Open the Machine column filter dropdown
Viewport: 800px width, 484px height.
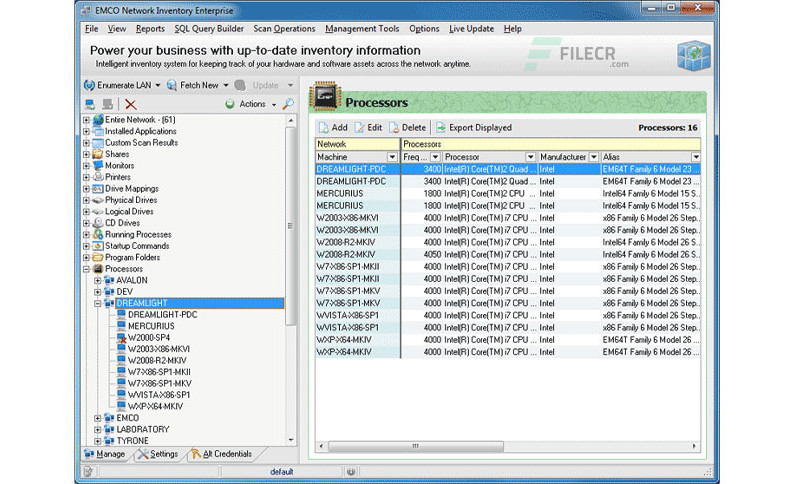pos(392,157)
